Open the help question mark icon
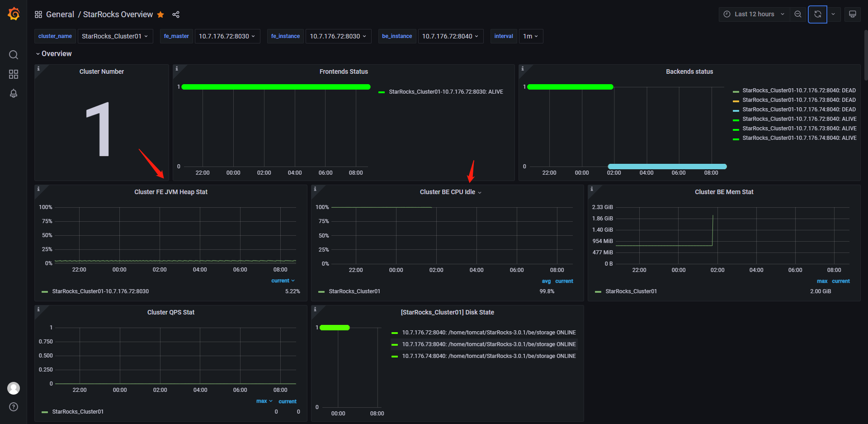This screenshot has width=868, height=424. (x=14, y=407)
